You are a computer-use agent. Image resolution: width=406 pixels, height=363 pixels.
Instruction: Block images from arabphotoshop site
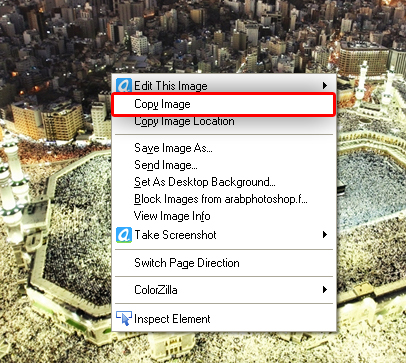(x=223, y=199)
